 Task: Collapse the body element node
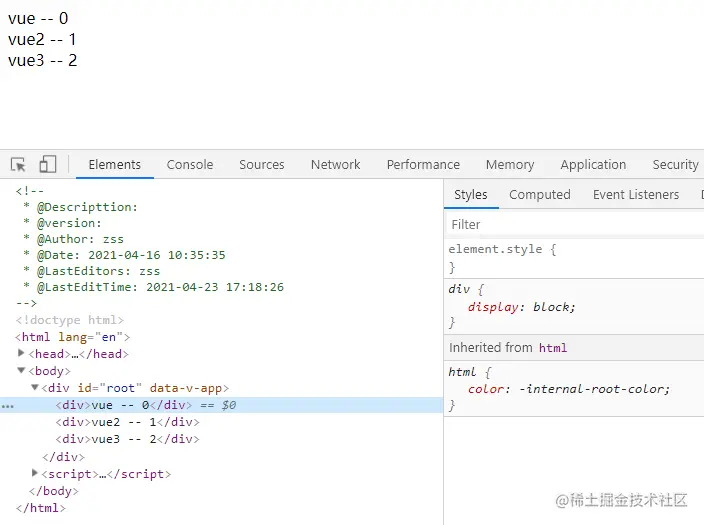22,371
